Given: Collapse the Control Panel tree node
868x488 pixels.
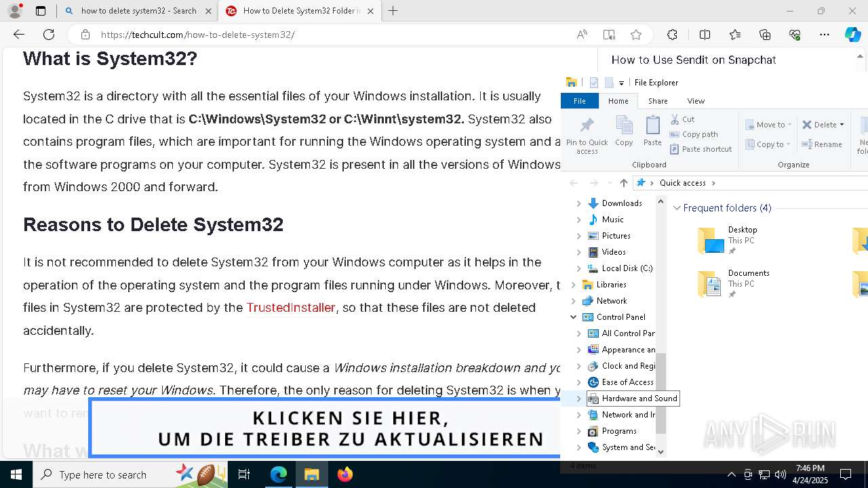Looking at the screenshot, I should (574, 317).
